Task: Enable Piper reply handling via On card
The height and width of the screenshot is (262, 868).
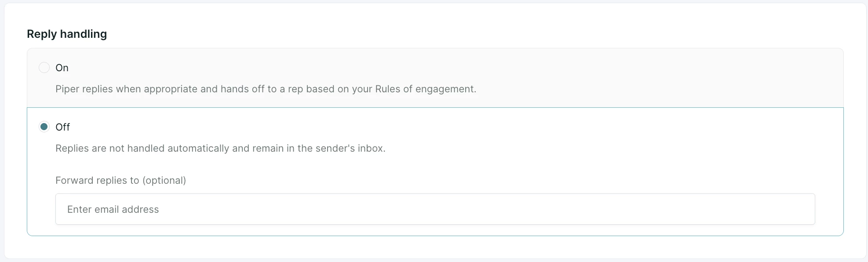Action: [x=435, y=78]
